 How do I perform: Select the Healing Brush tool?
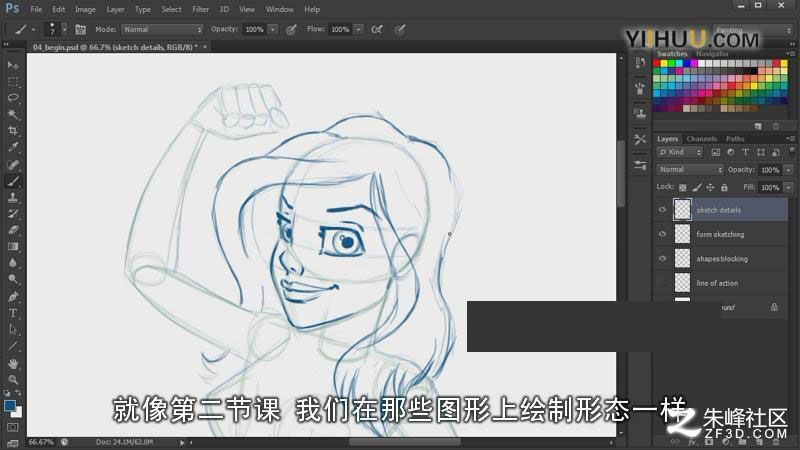[x=13, y=164]
